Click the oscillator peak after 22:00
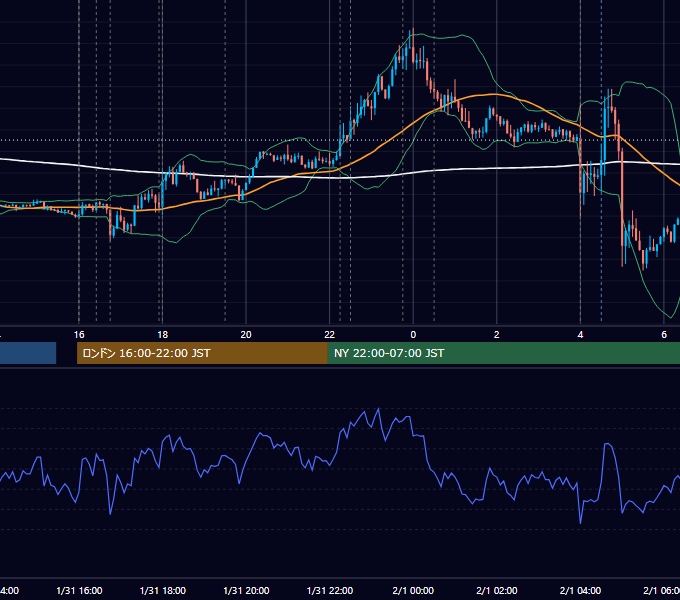680x600 pixels. [379, 409]
